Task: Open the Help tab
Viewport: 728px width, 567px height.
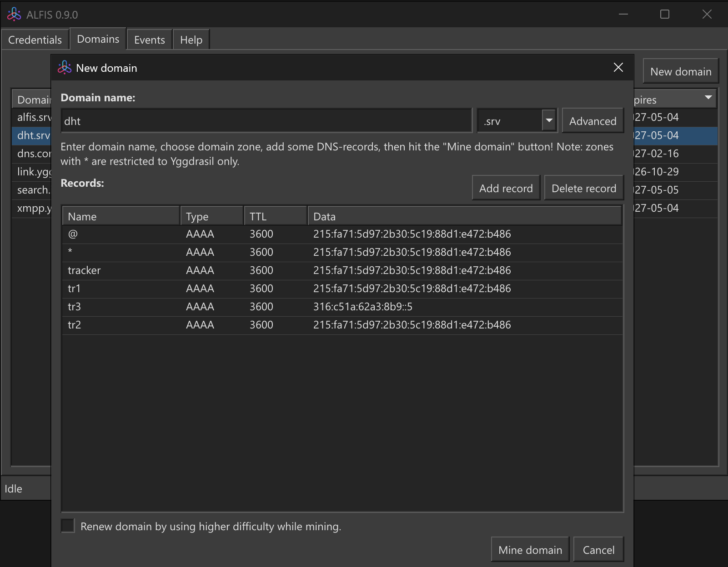Action: tap(191, 40)
